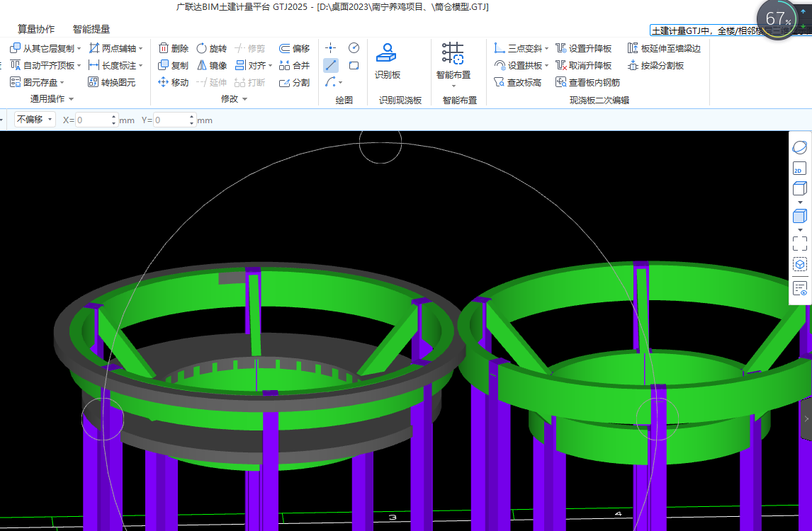Choose the 偏移 offset tool
The width and height of the screenshot is (812, 531).
[294, 48]
